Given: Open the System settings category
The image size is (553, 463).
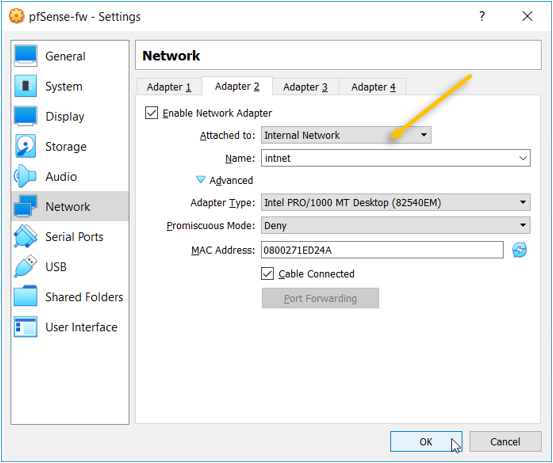Looking at the screenshot, I should 70,86.
